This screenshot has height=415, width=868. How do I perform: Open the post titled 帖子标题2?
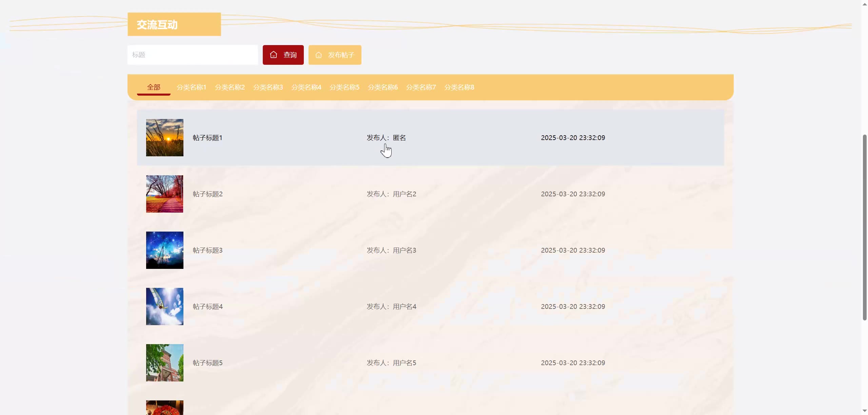tap(208, 194)
